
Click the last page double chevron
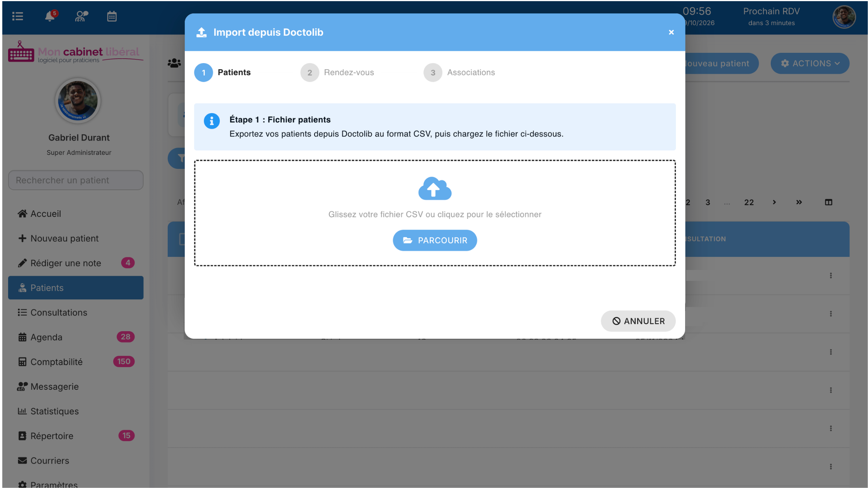[x=799, y=202]
